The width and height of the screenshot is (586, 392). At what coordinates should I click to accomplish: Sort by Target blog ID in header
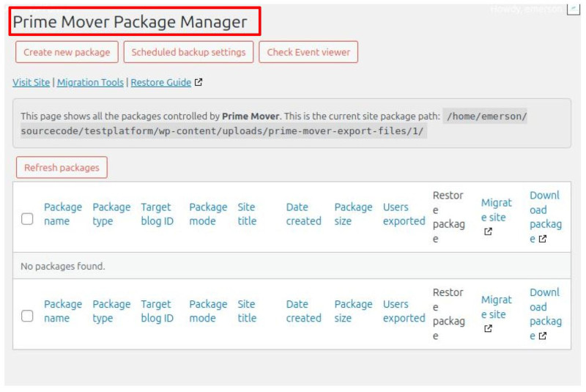point(157,214)
